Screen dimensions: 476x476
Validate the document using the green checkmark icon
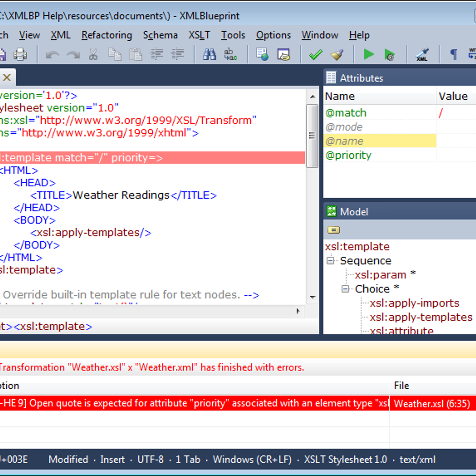tap(315, 54)
